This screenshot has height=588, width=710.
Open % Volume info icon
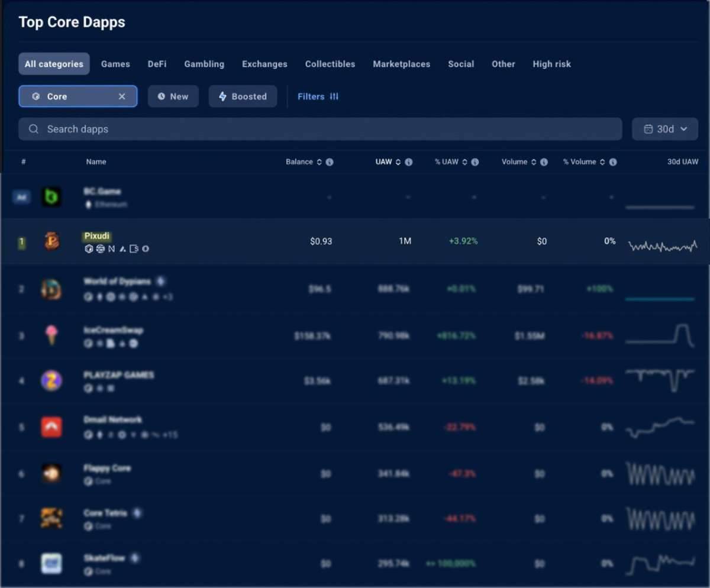(613, 161)
